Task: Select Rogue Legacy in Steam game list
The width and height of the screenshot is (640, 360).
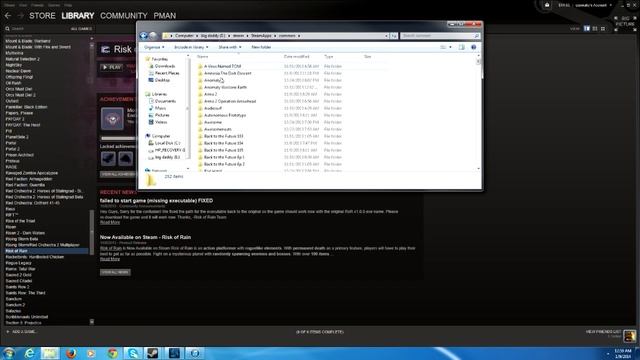Action: point(18,263)
